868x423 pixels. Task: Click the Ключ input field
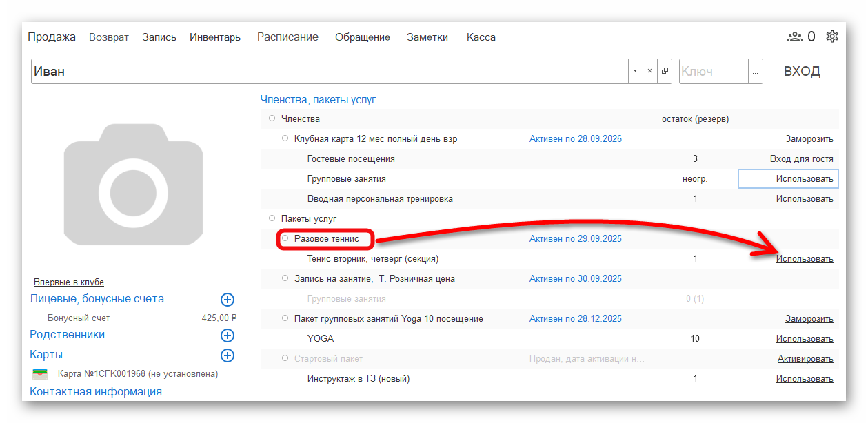tap(713, 71)
